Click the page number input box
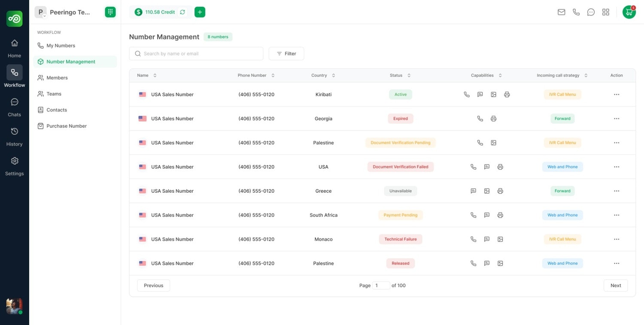644x325 pixels. [381, 286]
